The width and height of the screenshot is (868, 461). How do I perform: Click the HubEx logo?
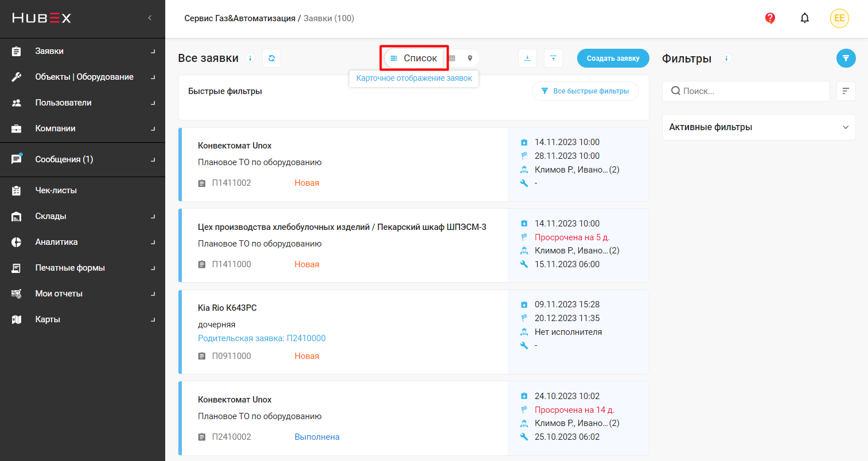pyautogui.click(x=42, y=18)
